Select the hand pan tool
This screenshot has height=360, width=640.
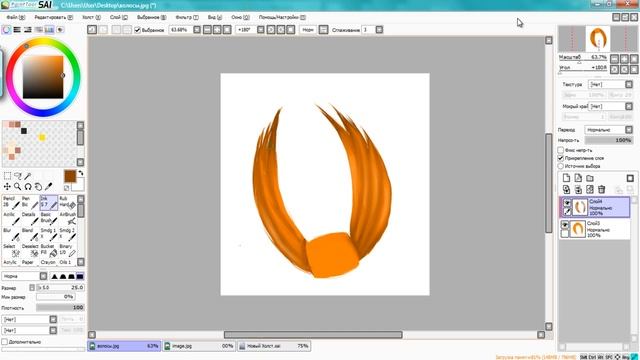click(x=38, y=187)
